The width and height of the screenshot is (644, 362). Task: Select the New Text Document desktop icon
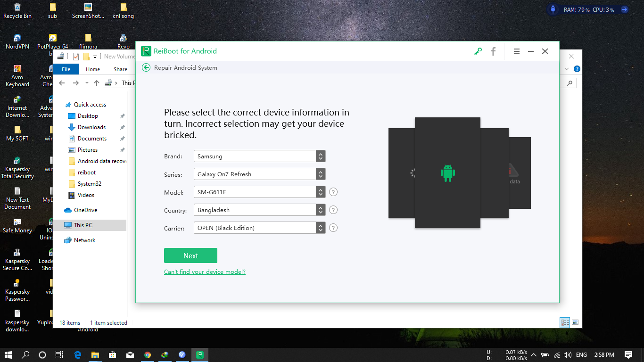pyautogui.click(x=17, y=198)
